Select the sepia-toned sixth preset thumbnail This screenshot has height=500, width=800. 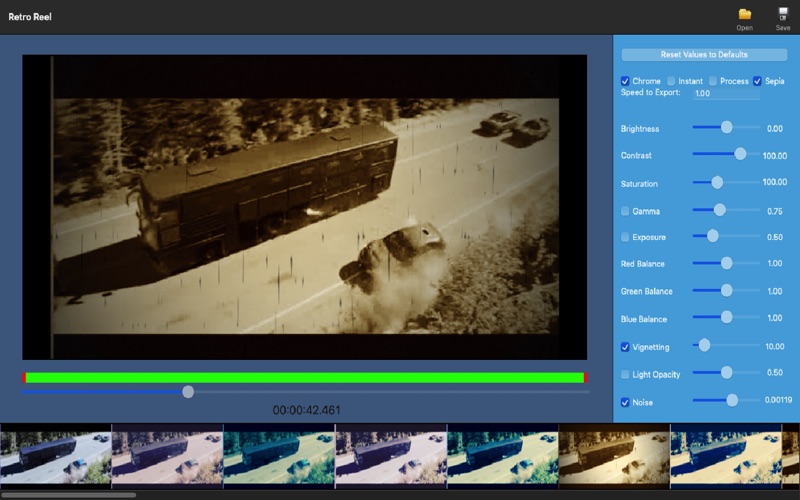pyautogui.click(x=614, y=456)
